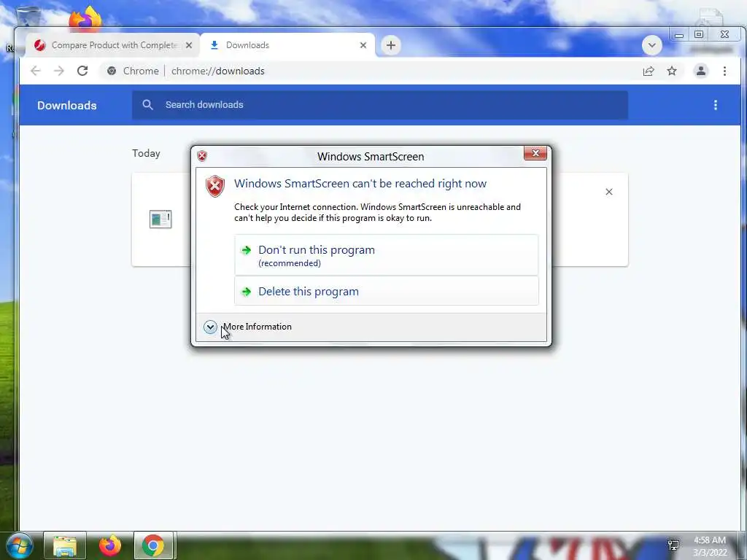Launch Firefox from the taskbar
This screenshot has width=747, height=560.
[109, 545]
